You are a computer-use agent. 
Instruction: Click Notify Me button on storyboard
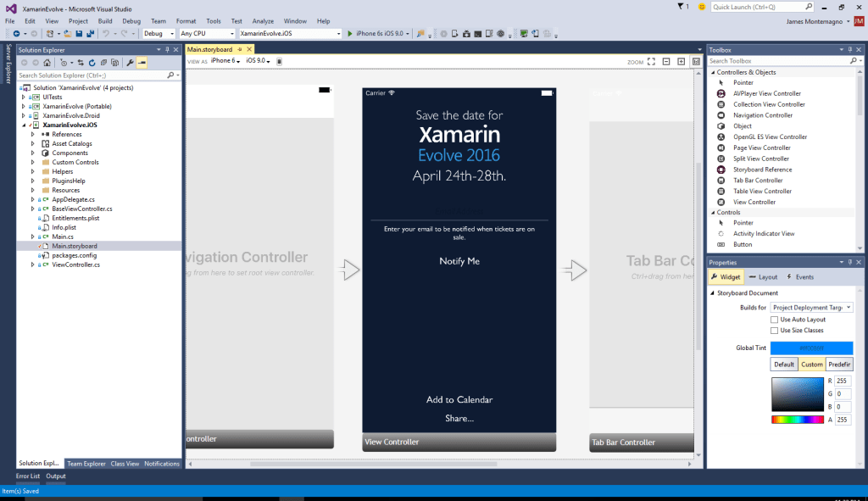459,261
